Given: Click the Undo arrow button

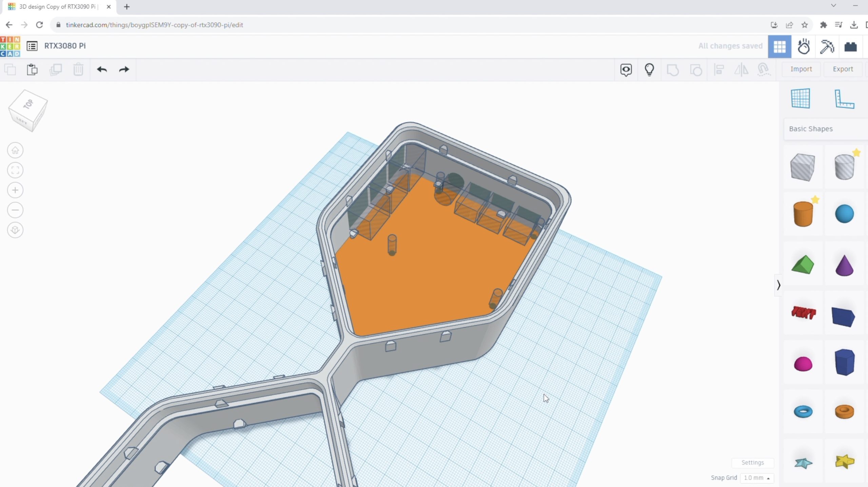Looking at the screenshot, I should [102, 70].
